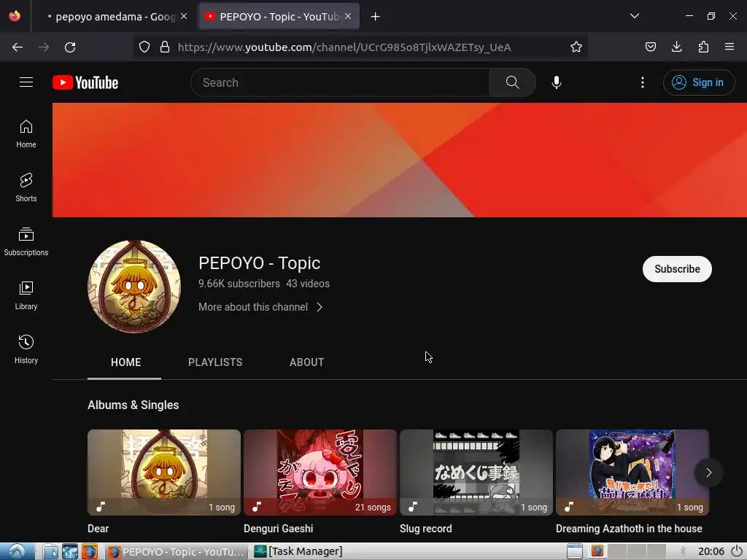Switch to the PLAYLISTS tab
The width and height of the screenshot is (747, 560).
pos(215,362)
